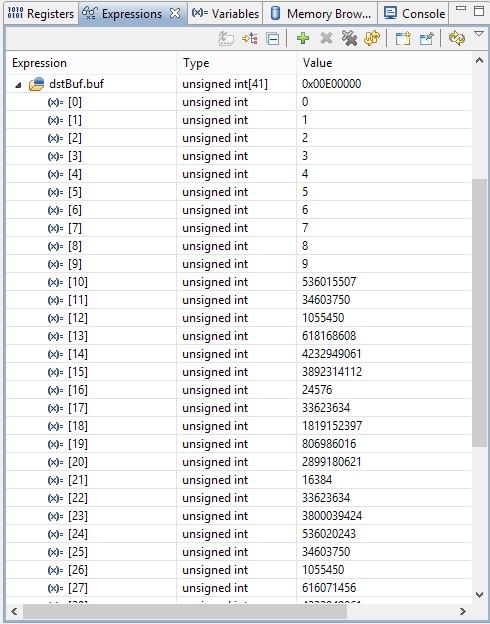Click value 536015507
The image size is (490, 624).
329,282
